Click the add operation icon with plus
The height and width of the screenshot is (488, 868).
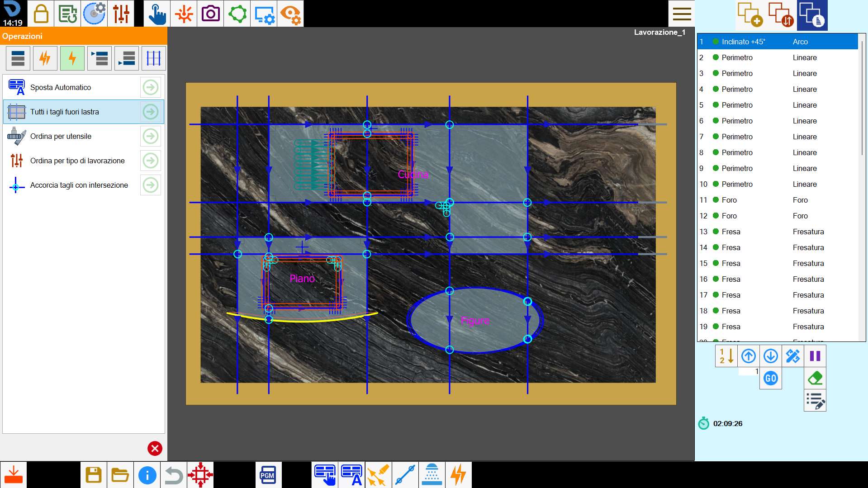750,15
